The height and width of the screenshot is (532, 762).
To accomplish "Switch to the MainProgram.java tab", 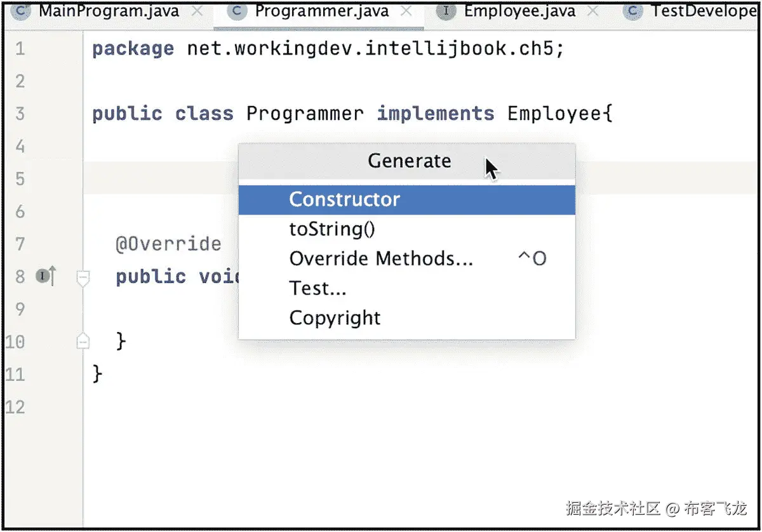I will [109, 11].
